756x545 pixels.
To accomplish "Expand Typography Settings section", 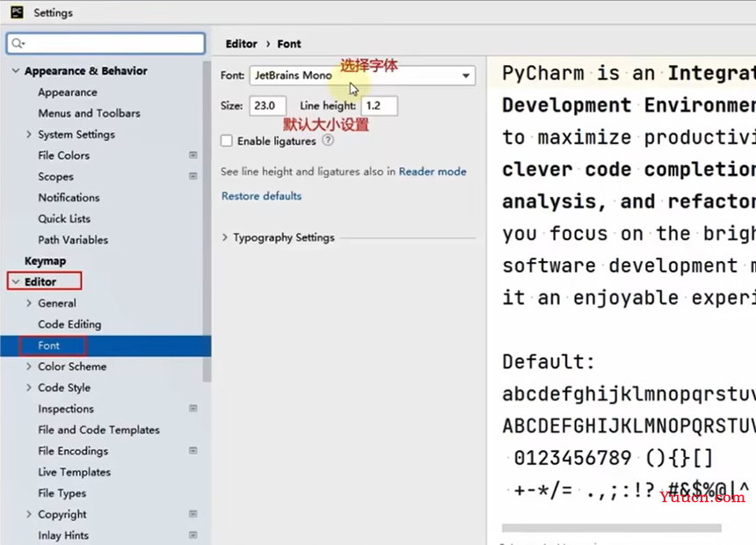I will pyautogui.click(x=225, y=237).
